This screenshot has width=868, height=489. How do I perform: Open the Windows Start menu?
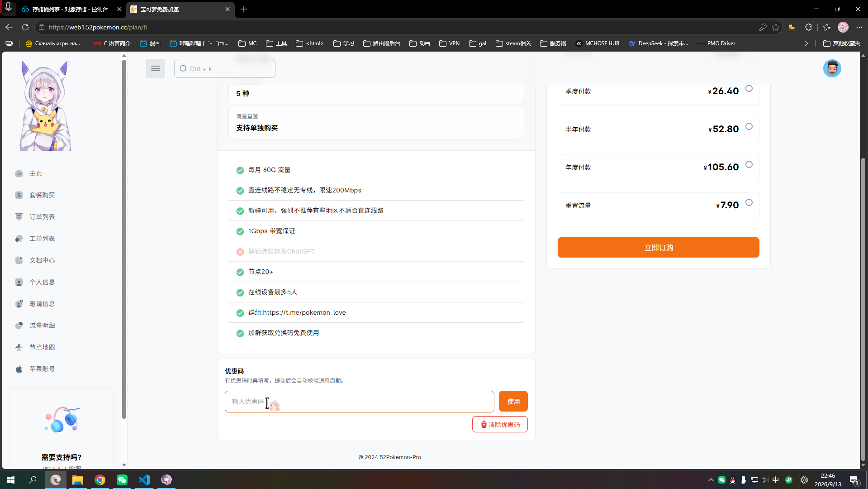point(11,480)
